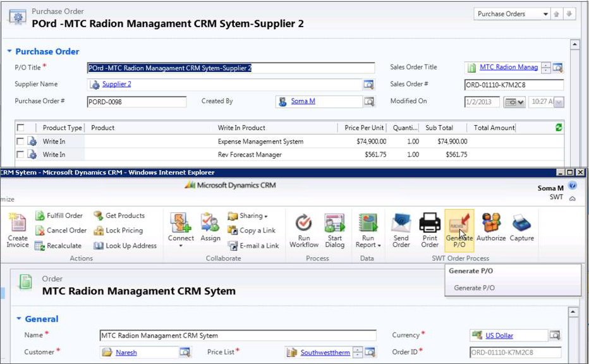Click the Purchase Order # input field
The width and height of the screenshot is (589, 364).
coord(137,102)
